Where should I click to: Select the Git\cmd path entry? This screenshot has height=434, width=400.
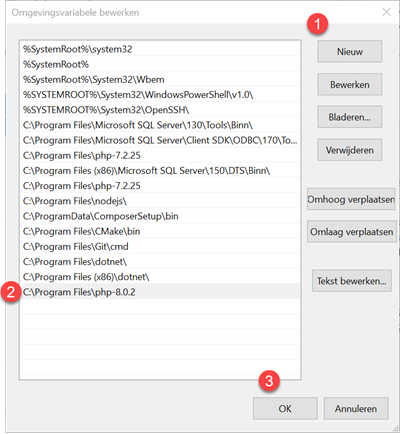[x=160, y=246]
